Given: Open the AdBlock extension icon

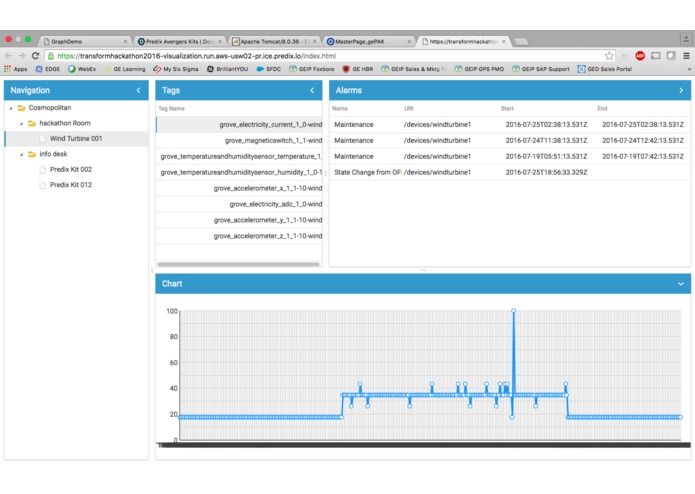Looking at the screenshot, I should [640, 56].
